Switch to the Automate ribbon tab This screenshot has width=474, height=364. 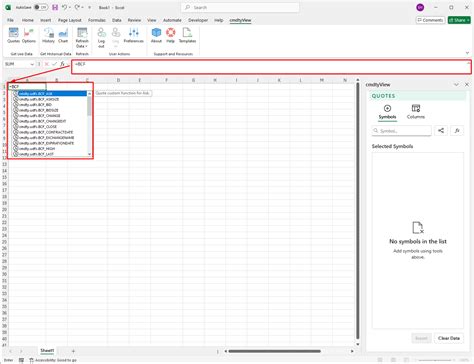[x=172, y=20]
